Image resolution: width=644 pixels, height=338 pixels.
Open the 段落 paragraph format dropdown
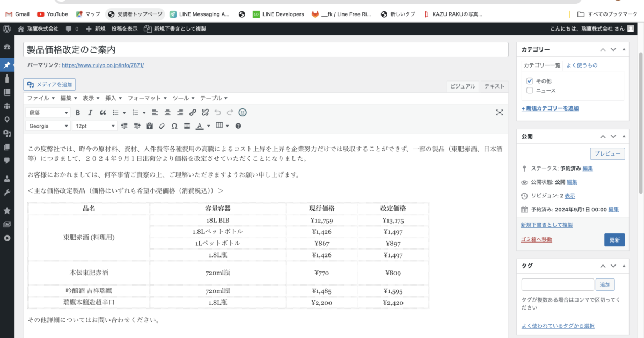48,113
